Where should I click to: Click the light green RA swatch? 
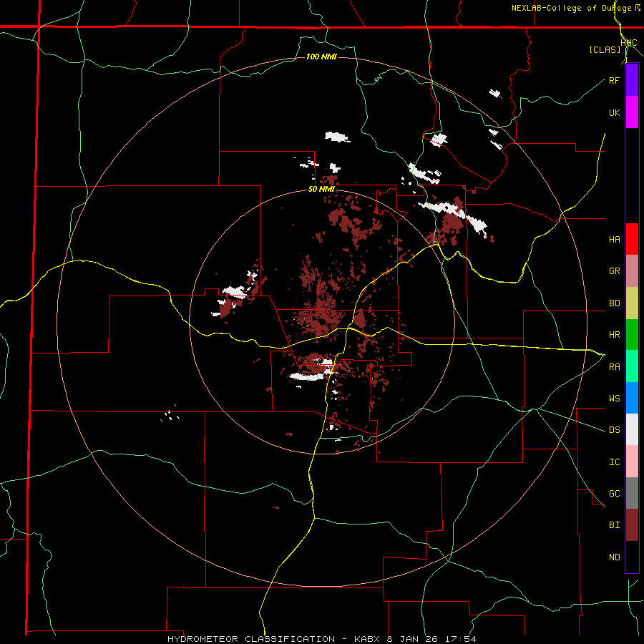click(x=632, y=366)
